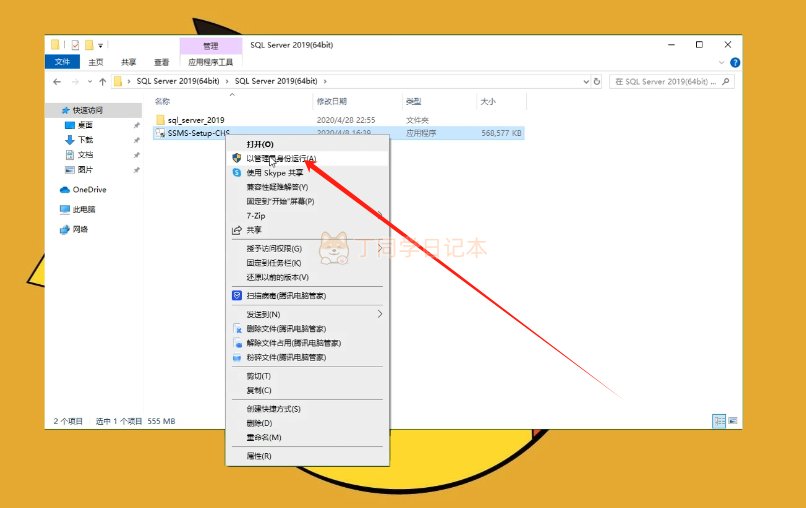Click the SSMS-Setup-CHS application icon
Viewport: 806px width, 508px height.
[x=160, y=133]
